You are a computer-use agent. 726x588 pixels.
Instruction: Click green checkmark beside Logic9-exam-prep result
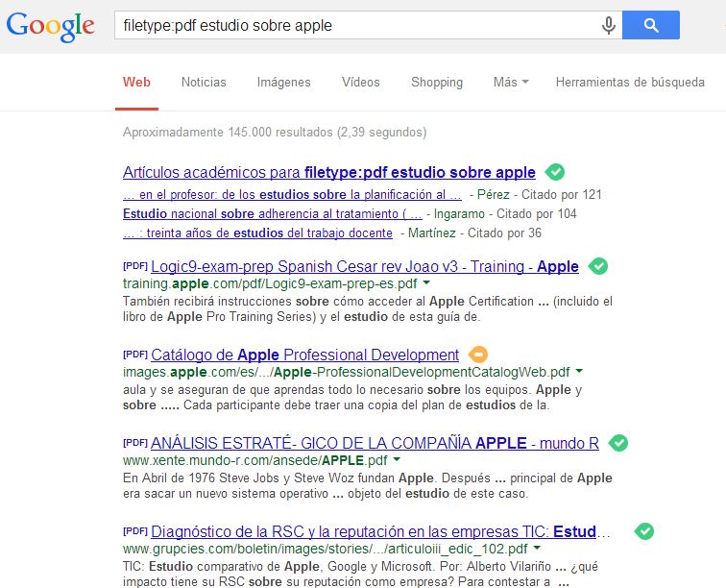(x=598, y=266)
